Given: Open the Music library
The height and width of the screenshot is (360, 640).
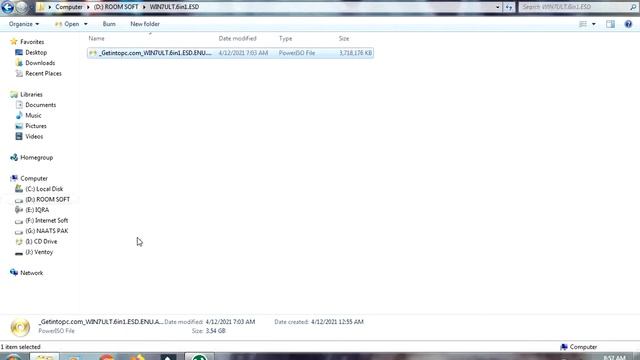Looking at the screenshot, I should 33,116.
